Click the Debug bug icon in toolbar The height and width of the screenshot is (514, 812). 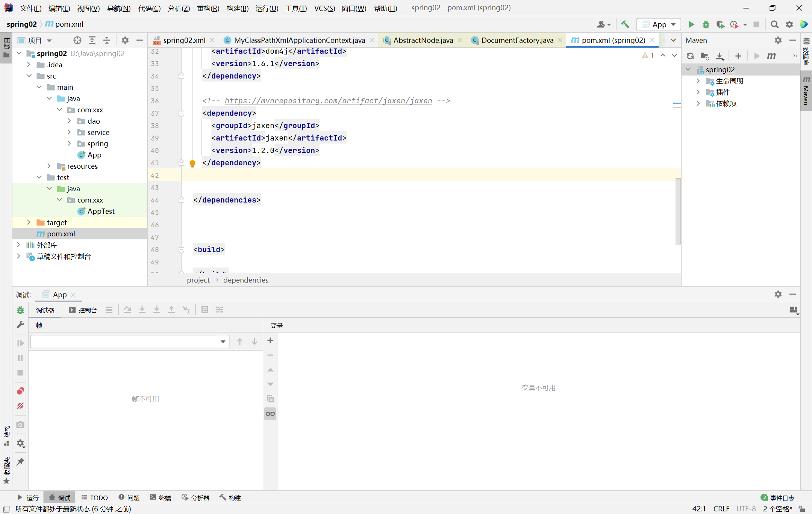[x=706, y=24]
